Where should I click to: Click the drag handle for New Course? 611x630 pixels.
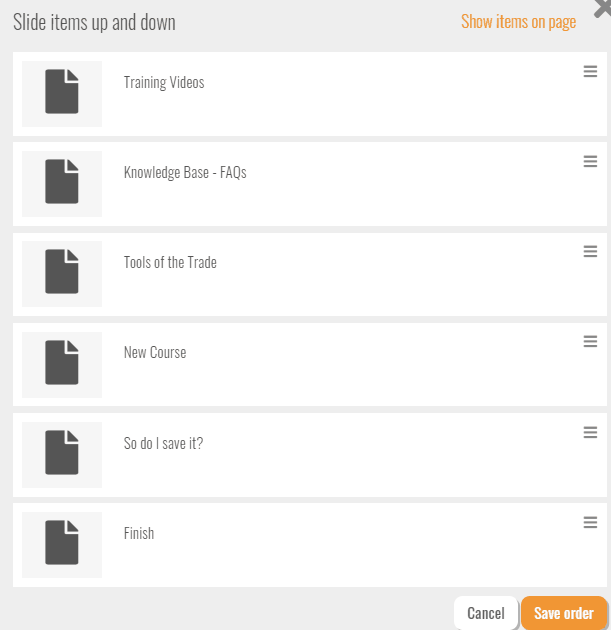[x=590, y=342]
